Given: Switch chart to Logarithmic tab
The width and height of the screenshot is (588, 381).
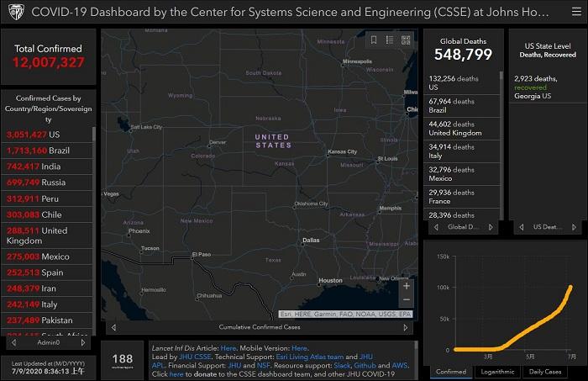Looking at the screenshot, I should click(x=497, y=371).
